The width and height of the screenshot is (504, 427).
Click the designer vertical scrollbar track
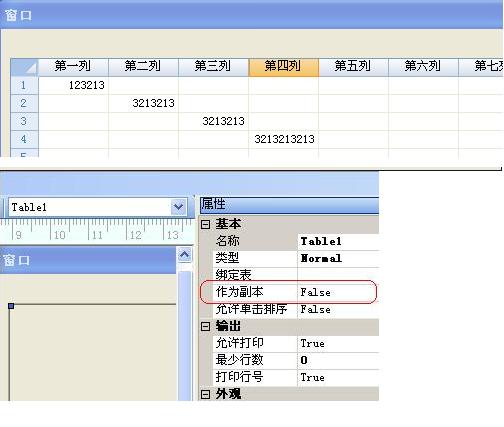(x=185, y=335)
